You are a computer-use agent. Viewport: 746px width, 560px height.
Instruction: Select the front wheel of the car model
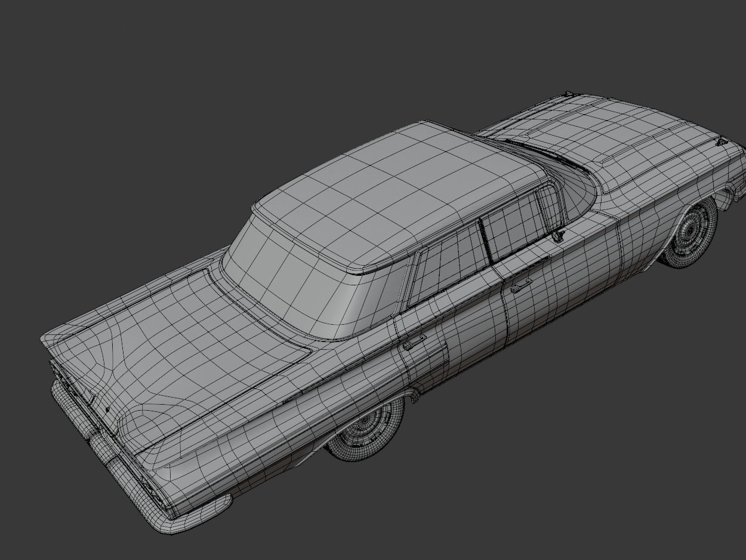(690, 233)
